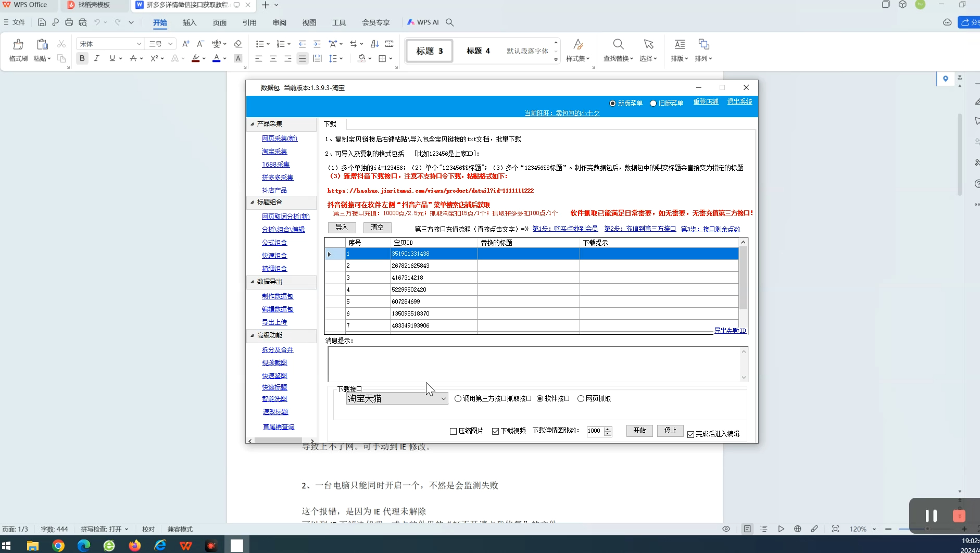The width and height of the screenshot is (980, 553).
Task: Click the Windows Start button
Action: [x=7, y=545]
